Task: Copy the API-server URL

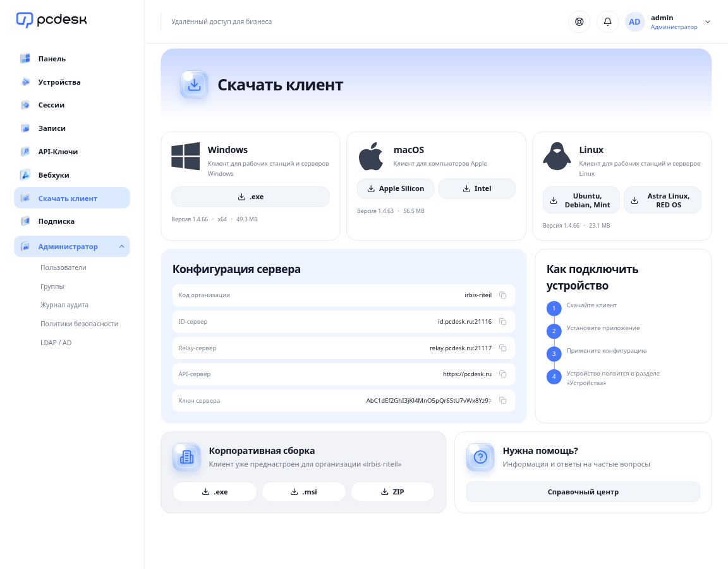Action: pyautogui.click(x=502, y=374)
